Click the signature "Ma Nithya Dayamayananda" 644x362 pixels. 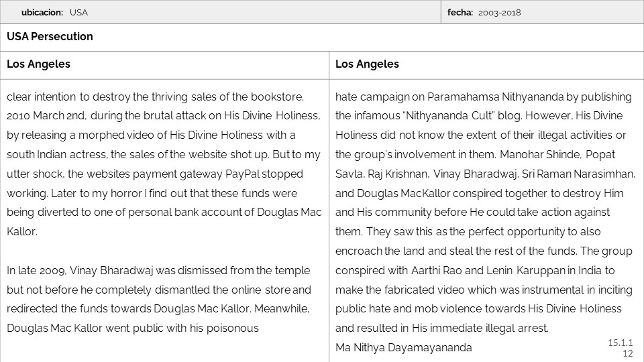[403, 348]
